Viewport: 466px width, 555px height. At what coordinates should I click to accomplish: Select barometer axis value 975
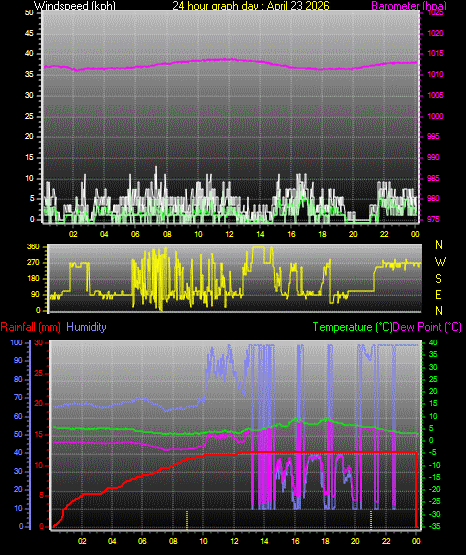433,219
